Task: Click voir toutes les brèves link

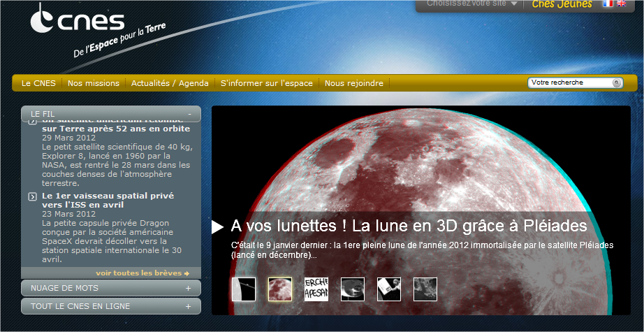Action: (142, 273)
